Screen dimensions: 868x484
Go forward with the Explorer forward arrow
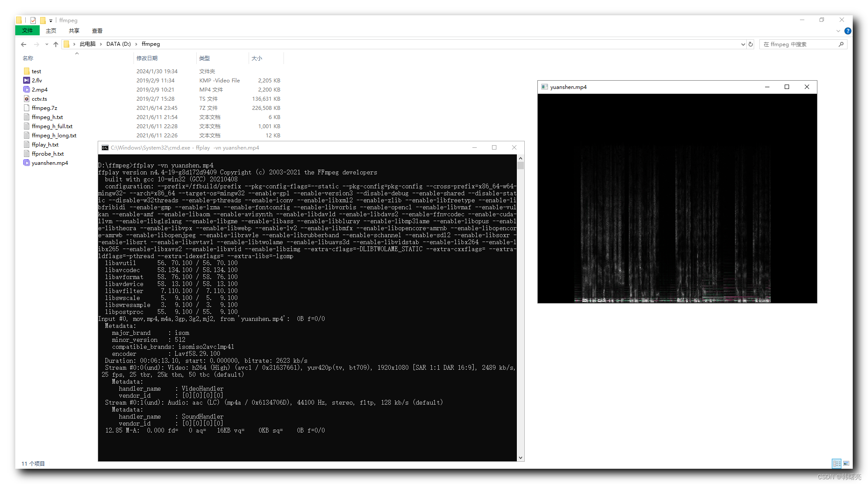36,44
